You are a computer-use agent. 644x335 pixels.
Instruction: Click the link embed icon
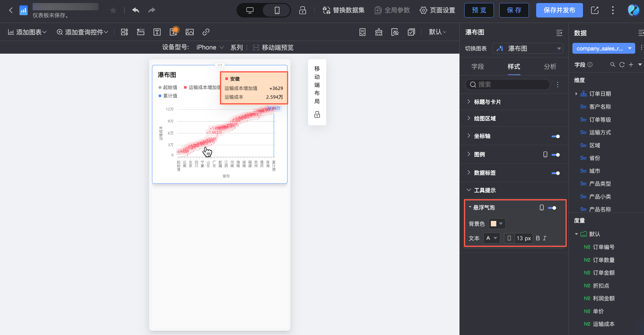click(x=206, y=32)
